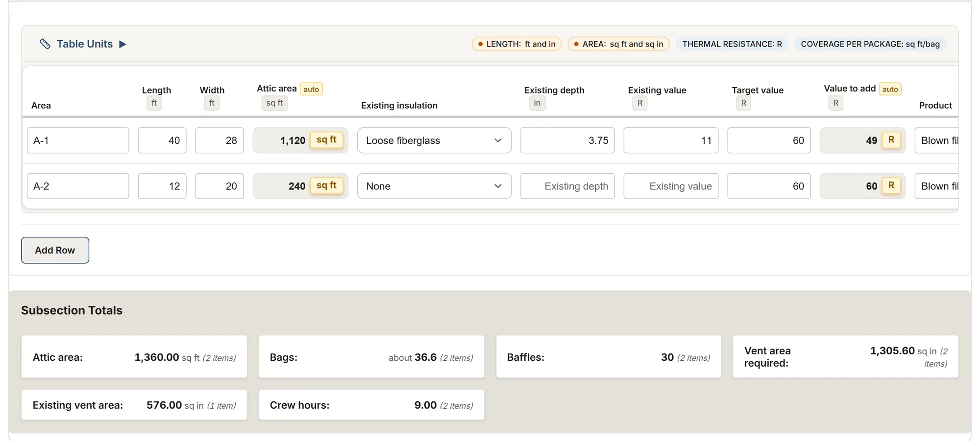Screen dimensions: 980x441
Task: Edit the A-2 target value of 60
Action: point(769,186)
